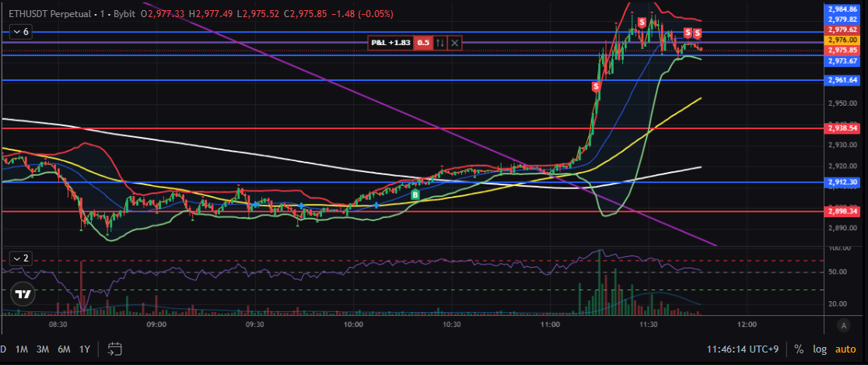Select the 1Y date range
Viewport: 868px width, 365px height.
pos(84,349)
